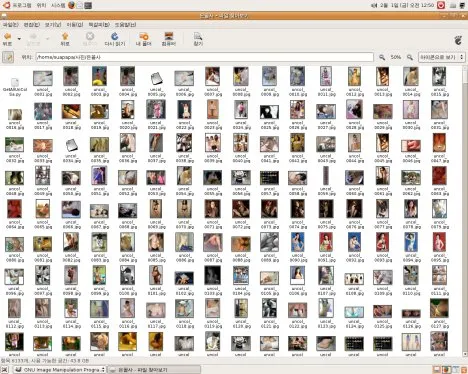Zoom out with the left magnifier icon

(382, 57)
